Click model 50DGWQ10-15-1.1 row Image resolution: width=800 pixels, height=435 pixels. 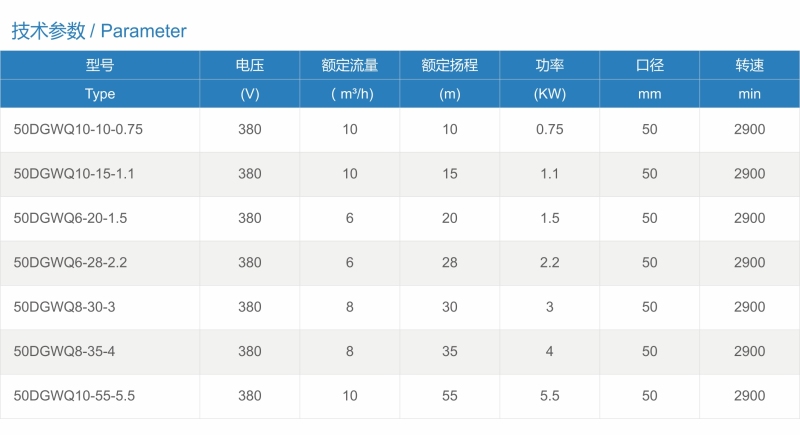(400, 174)
